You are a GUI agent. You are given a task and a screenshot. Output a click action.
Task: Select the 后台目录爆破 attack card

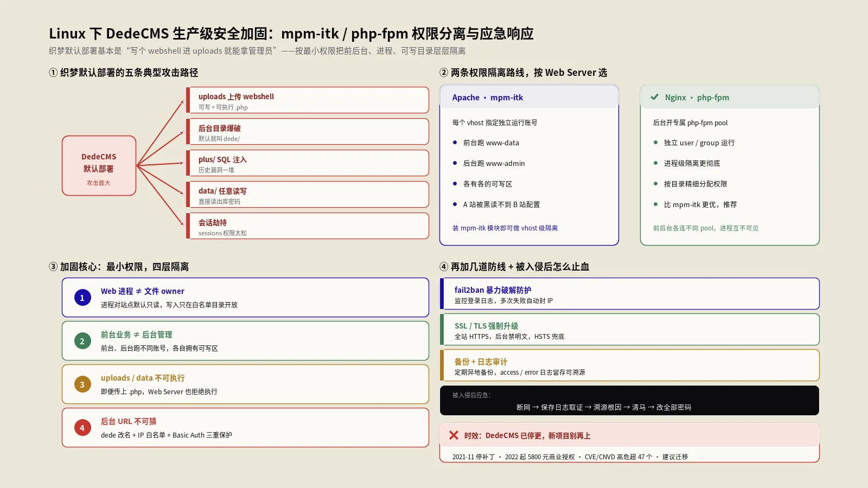(x=308, y=132)
